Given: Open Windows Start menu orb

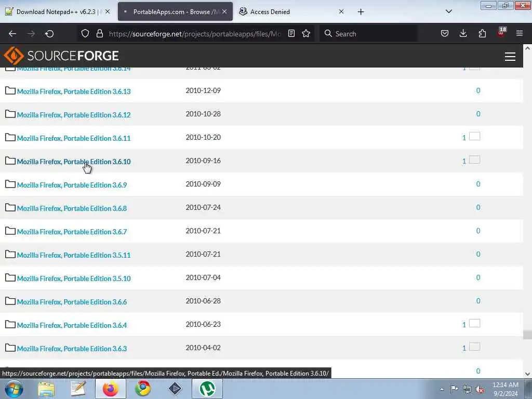Looking at the screenshot, I should pos(14,389).
